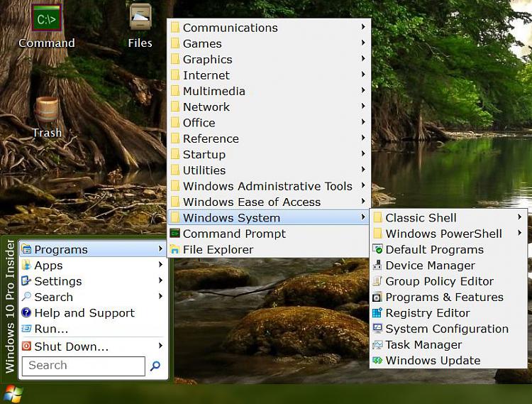
Task: Click the Windows PowerShell folder icon
Action: [377, 234]
